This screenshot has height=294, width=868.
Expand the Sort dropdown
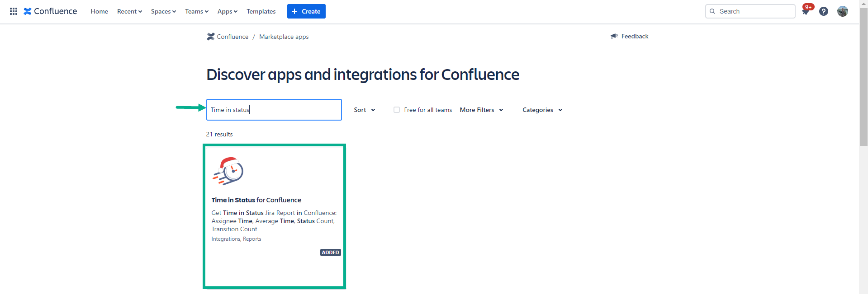(364, 110)
